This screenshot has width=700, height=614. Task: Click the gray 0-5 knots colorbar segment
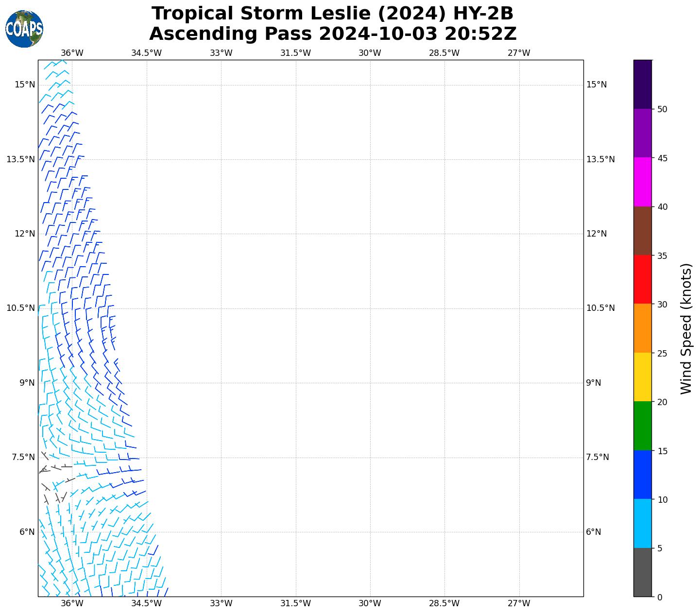642,572
